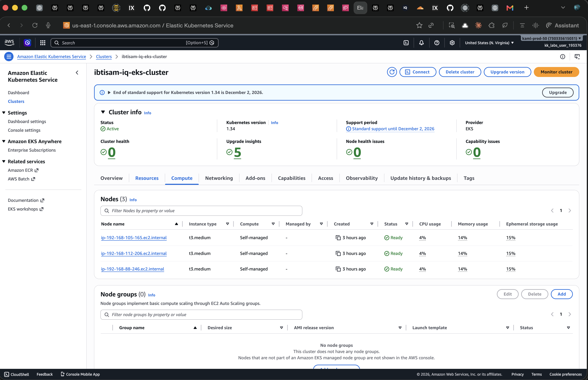This screenshot has height=380, width=588.
Task: Open node ip-192-168-105-165.ec2.internal
Action: (x=134, y=238)
